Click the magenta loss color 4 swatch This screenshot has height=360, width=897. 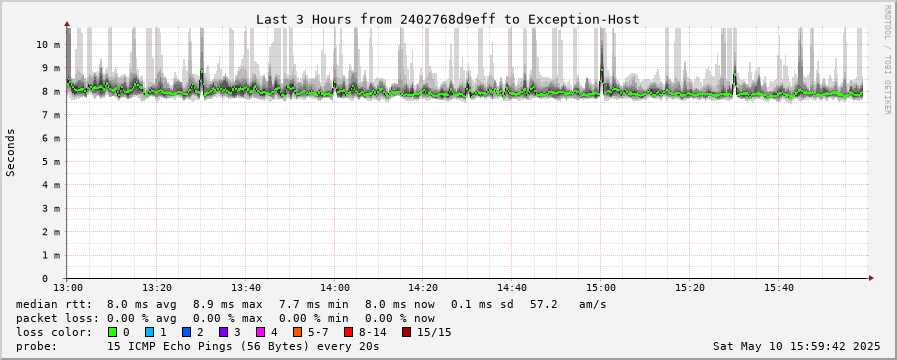tap(260, 332)
